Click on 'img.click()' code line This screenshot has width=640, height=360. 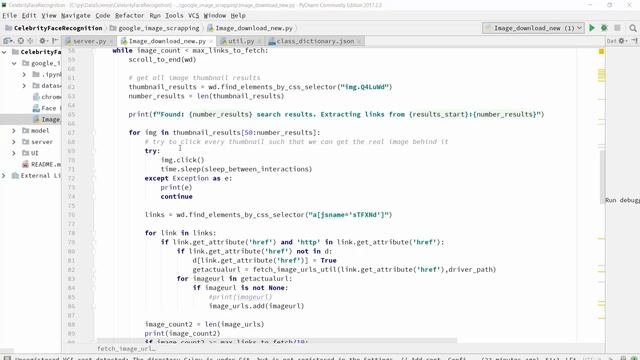click(182, 160)
